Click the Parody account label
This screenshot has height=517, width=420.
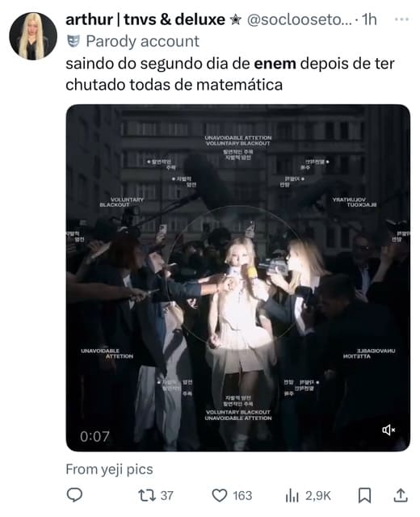tap(142, 41)
